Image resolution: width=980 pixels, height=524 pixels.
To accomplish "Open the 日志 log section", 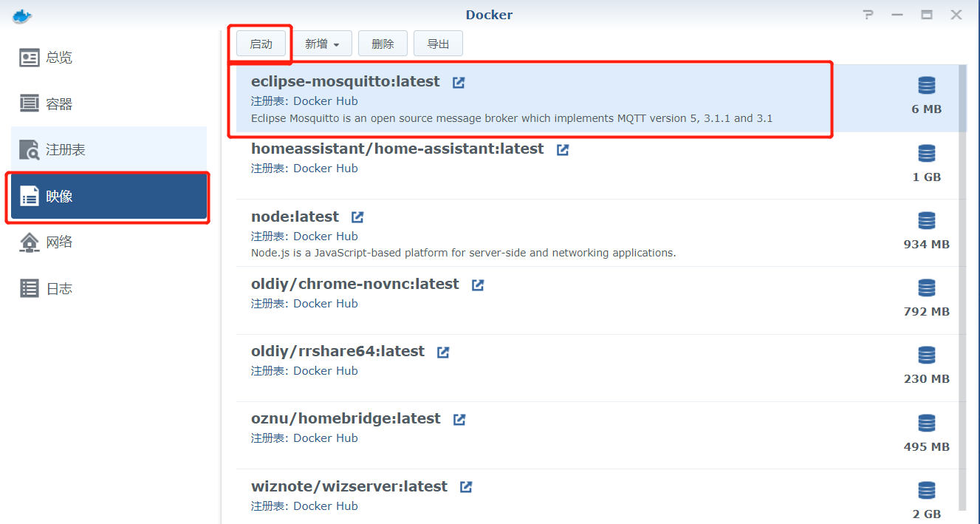I will point(109,288).
